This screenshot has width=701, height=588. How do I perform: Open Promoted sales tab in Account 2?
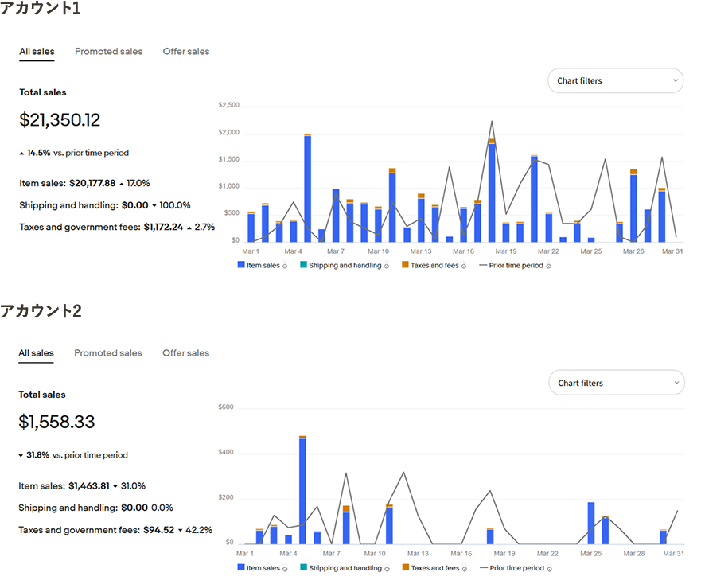[108, 353]
